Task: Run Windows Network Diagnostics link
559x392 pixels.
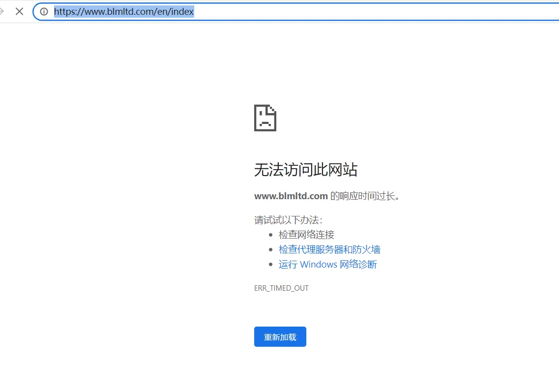Action: click(327, 264)
